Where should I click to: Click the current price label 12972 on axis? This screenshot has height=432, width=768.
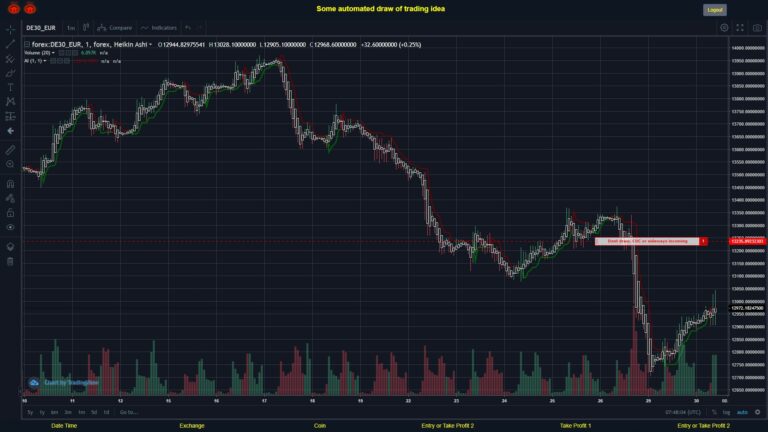pyautogui.click(x=747, y=308)
